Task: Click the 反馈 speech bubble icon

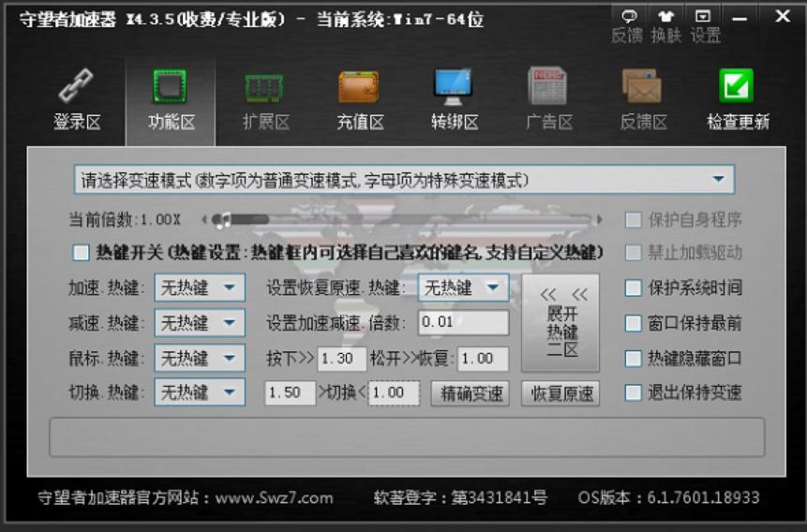Action: (629, 16)
